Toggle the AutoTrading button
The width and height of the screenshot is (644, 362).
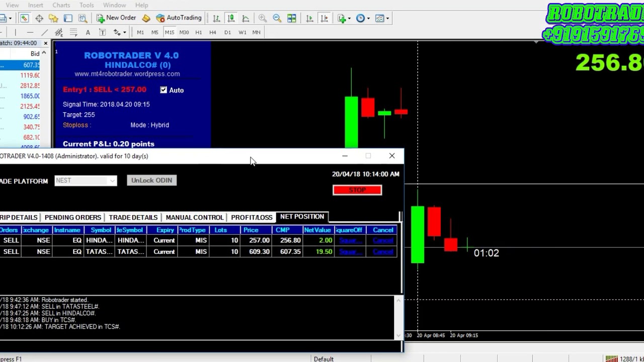point(179,18)
